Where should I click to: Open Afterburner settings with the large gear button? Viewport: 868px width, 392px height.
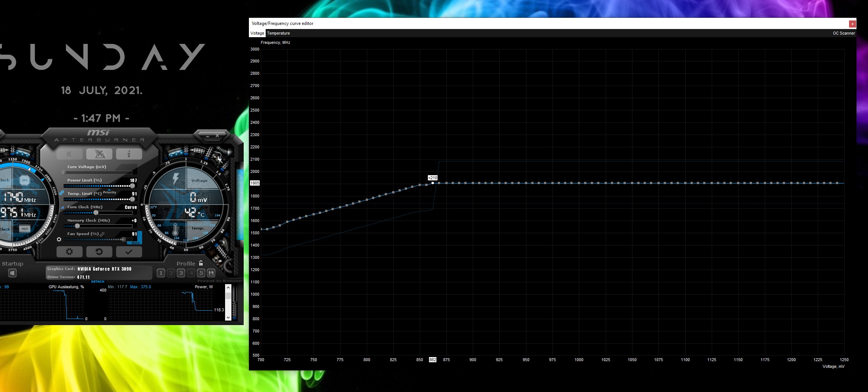pos(70,252)
